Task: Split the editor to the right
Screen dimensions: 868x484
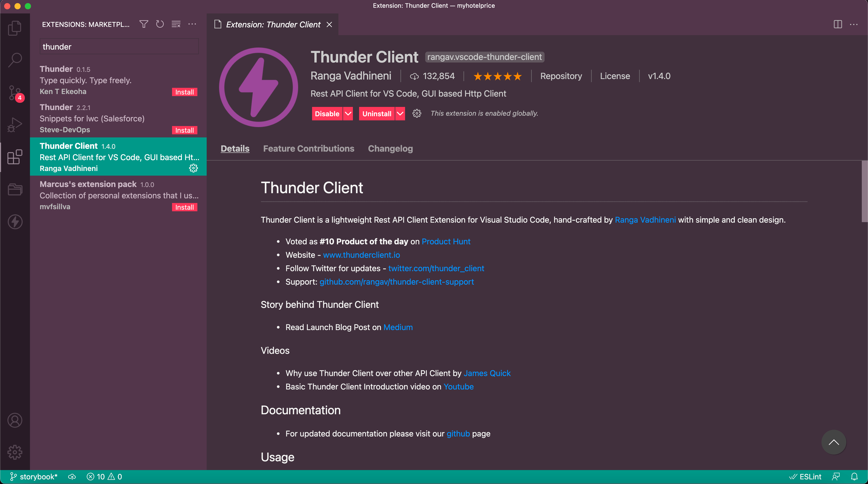Action: pyautogui.click(x=838, y=24)
